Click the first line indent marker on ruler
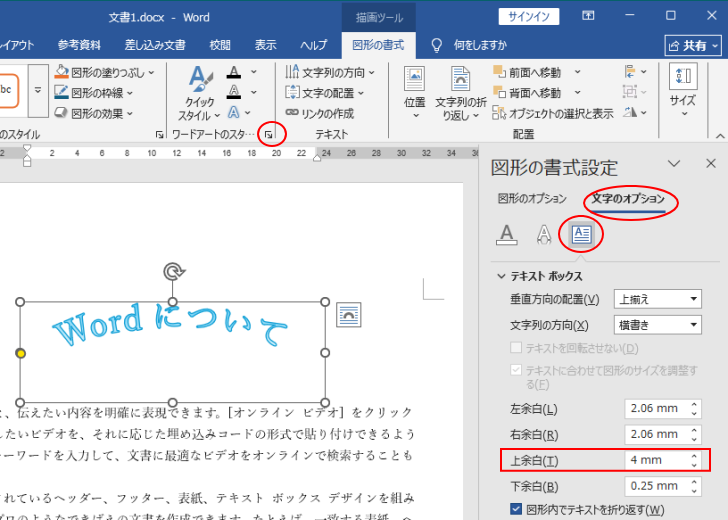This screenshot has height=520, width=728. pyautogui.click(x=27, y=149)
